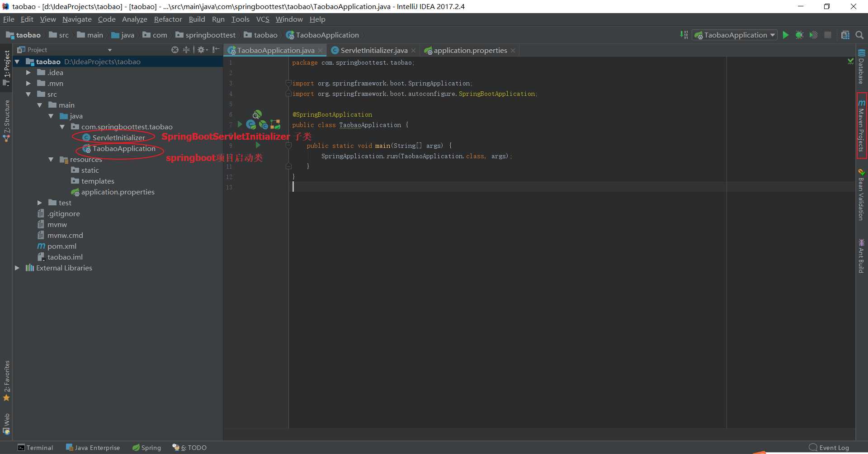Collapse the src folder

[28, 94]
